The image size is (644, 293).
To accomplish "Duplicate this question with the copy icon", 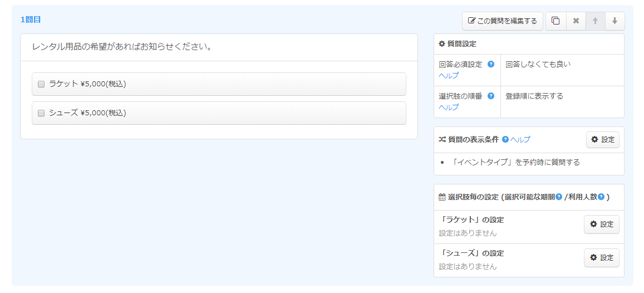I will [555, 21].
